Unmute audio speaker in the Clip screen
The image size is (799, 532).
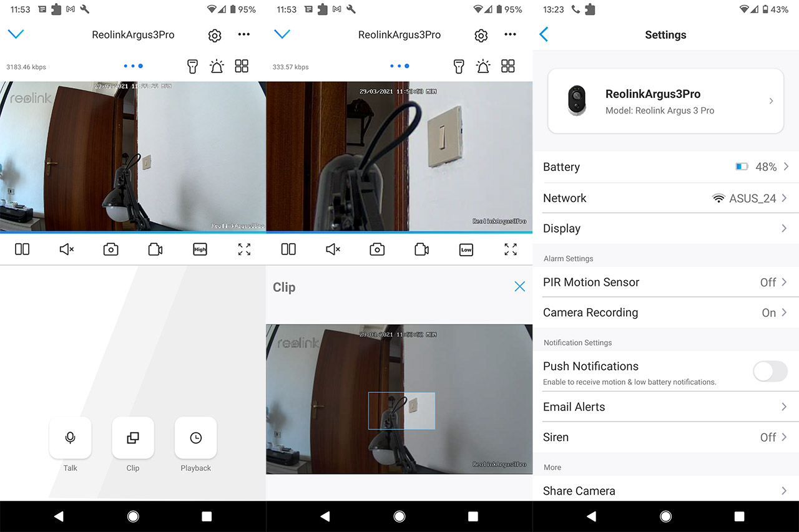tap(333, 249)
